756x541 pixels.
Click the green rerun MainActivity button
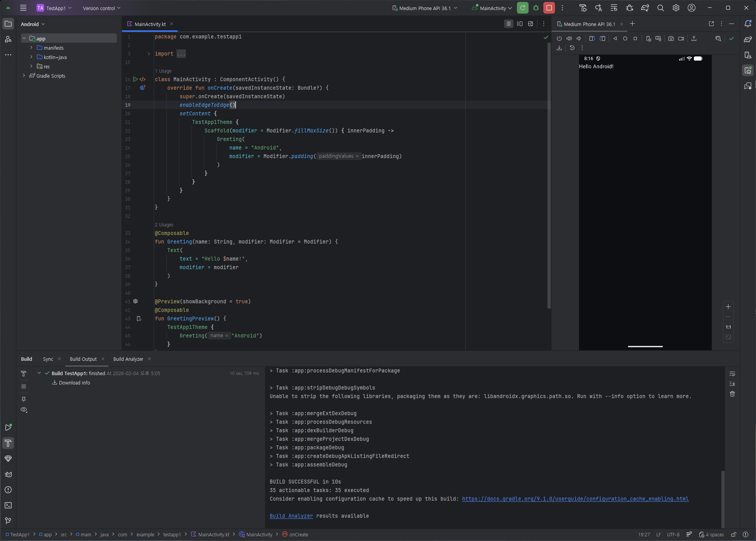pyautogui.click(x=523, y=8)
